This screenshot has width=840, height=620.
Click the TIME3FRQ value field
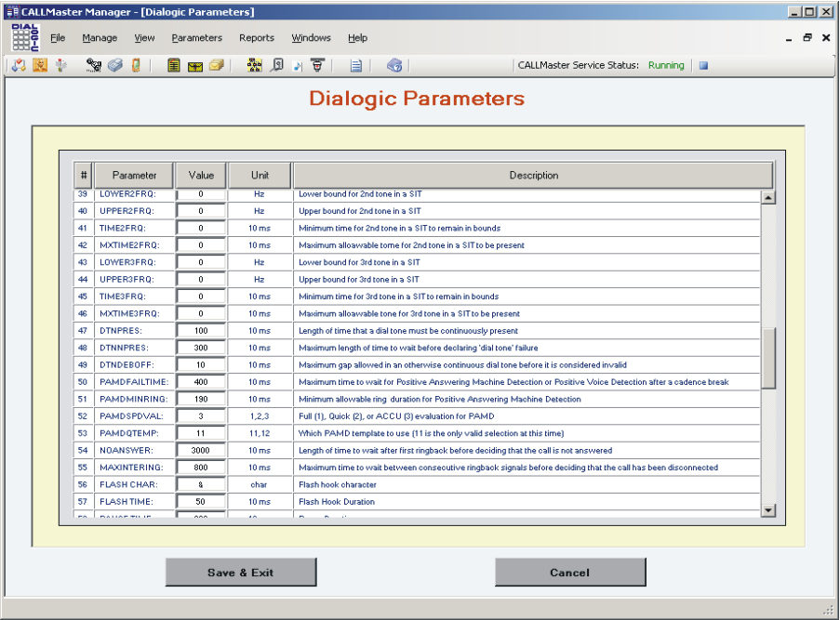(201, 297)
